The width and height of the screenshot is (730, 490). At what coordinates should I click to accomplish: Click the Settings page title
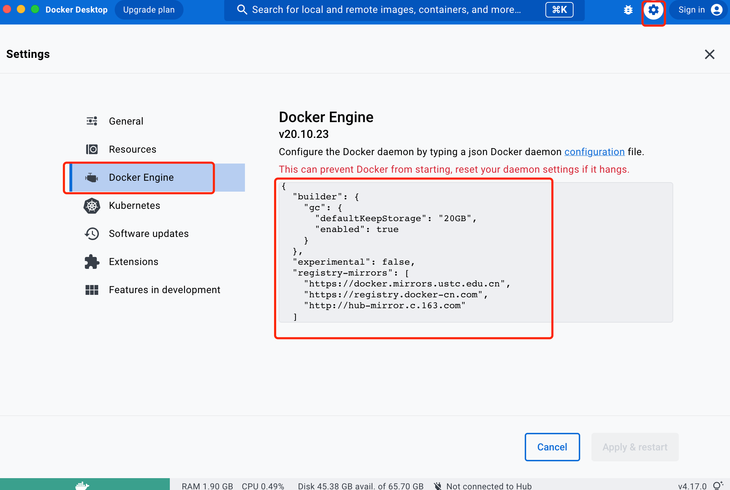tap(28, 54)
